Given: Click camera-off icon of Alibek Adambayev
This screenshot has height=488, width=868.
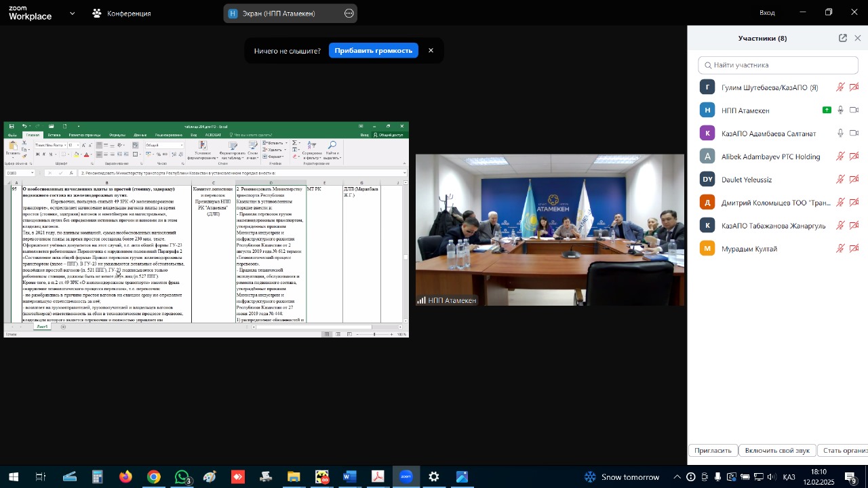Looking at the screenshot, I should click(x=854, y=157).
